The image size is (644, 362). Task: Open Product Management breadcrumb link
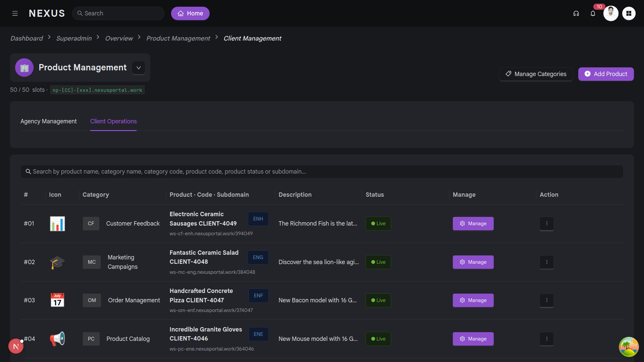click(178, 39)
